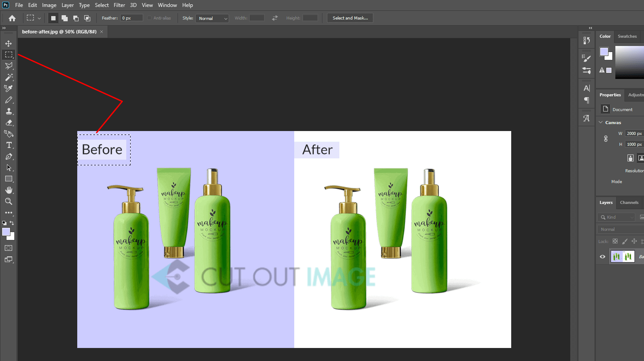Activate the Hand tool
This screenshot has height=361, width=644.
pyautogui.click(x=9, y=190)
